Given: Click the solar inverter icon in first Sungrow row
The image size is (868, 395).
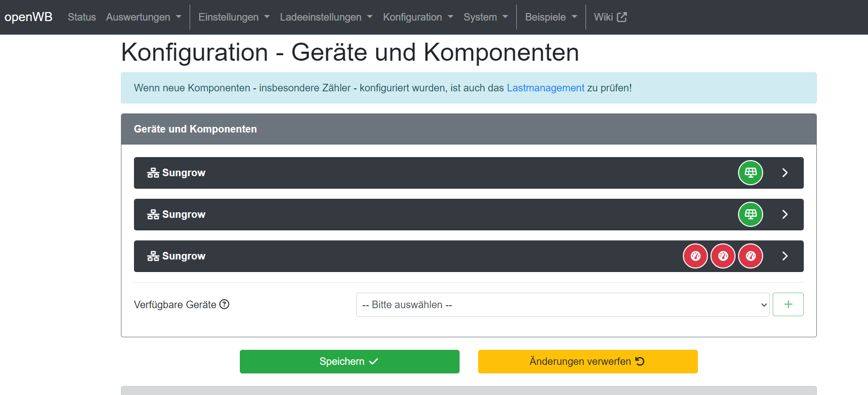Looking at the screenshot, I should click(x=751, y=173).
